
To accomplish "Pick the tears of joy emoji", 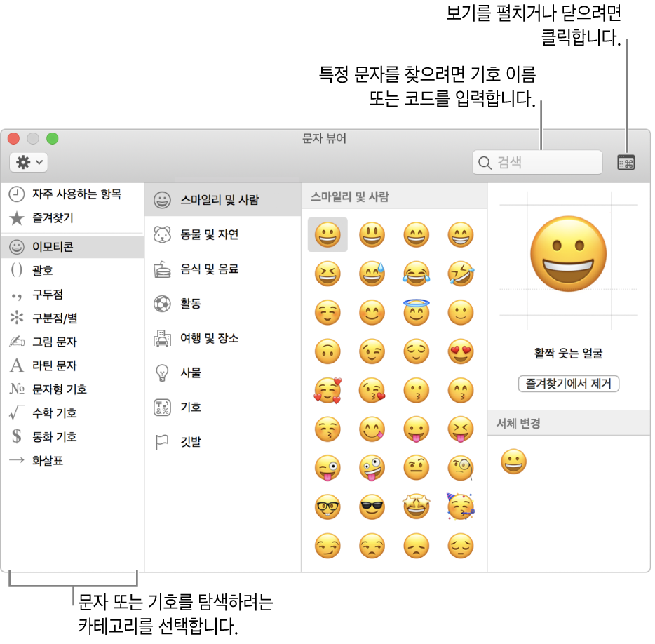I will tap(416, 274).
